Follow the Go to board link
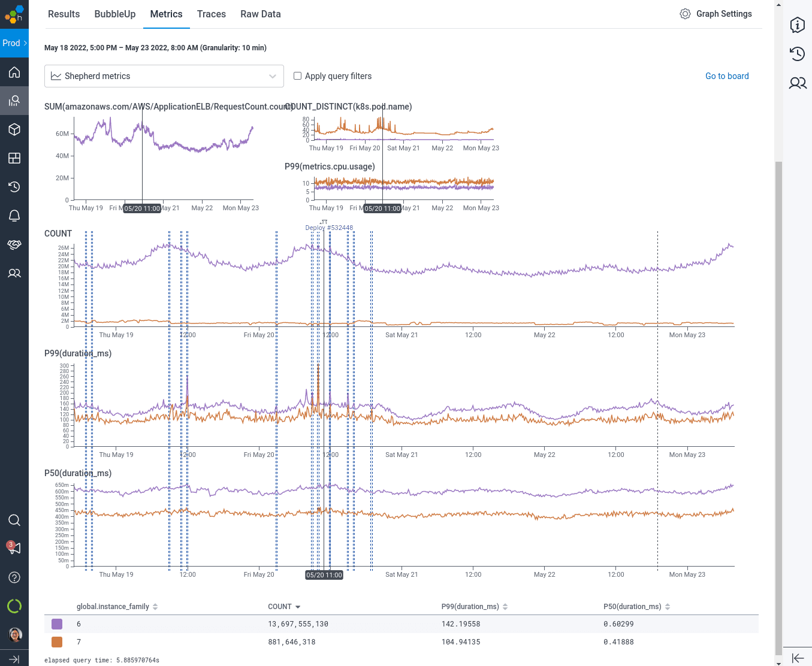This screenshot has width=812, height=666. [x=727, y=76]
